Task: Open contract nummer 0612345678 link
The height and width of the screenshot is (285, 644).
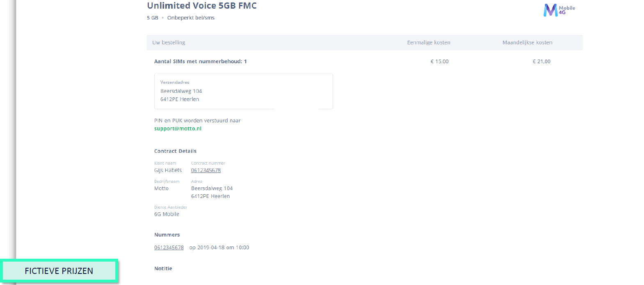Action: (x=206, y=170)
